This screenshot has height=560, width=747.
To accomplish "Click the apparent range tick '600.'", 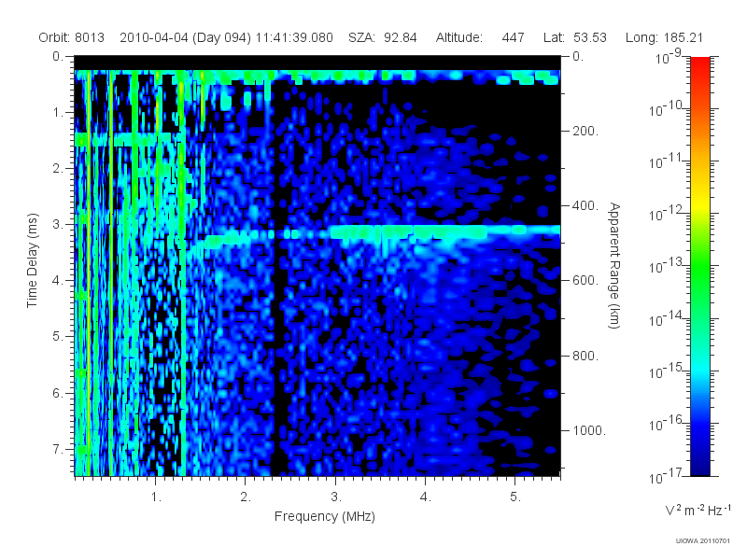I will (x=585, y=281).
